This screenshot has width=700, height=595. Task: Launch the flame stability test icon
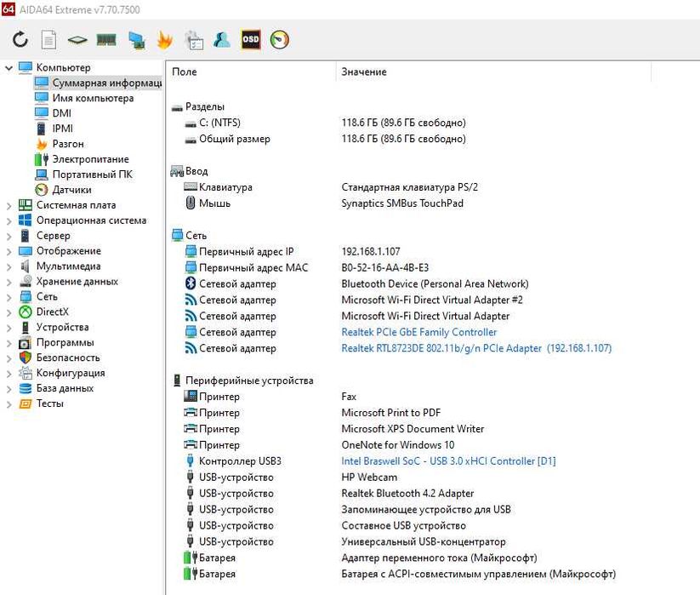pos(165,40)
